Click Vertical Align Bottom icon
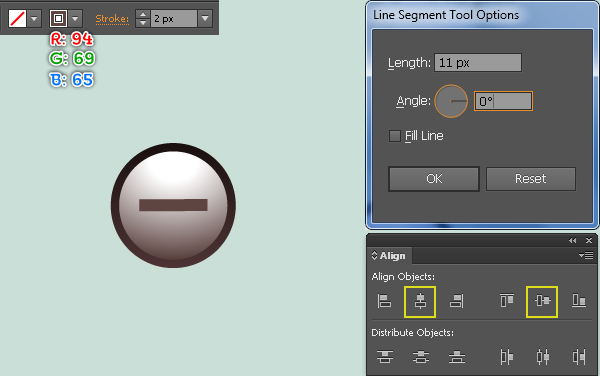 coord(579,301)
